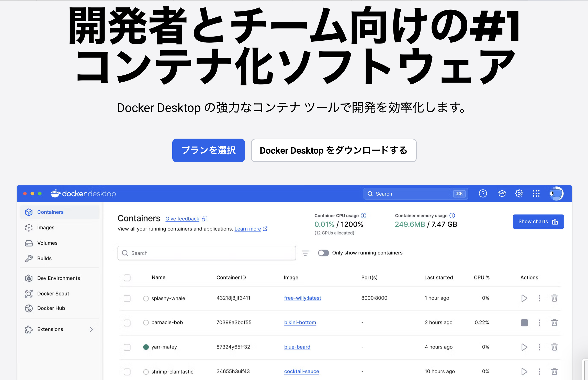Viewport: 588px width, 380px height.
Task: Open more actions for shrimp-clamtastic
Action: (x=539, y=372)
